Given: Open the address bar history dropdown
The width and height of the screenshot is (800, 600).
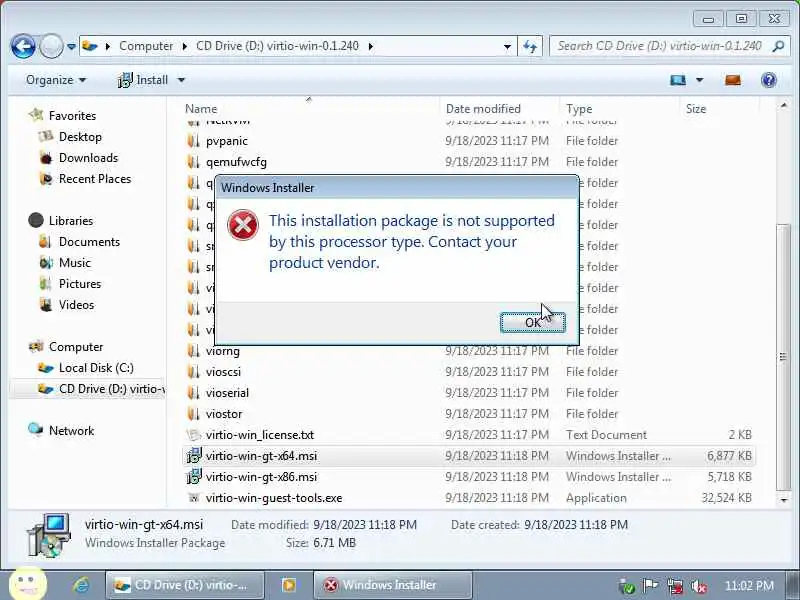Looking at the screenshot, I should pos(507,46).
